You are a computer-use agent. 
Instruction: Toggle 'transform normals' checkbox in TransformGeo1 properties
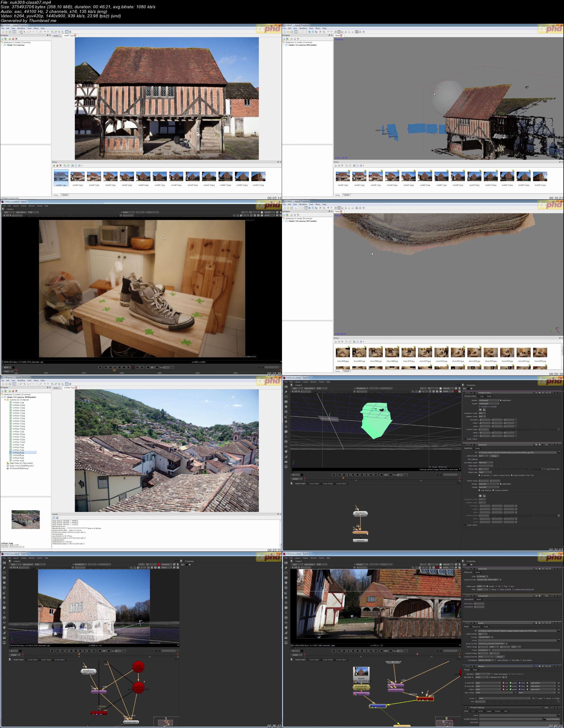coord(479,407)
